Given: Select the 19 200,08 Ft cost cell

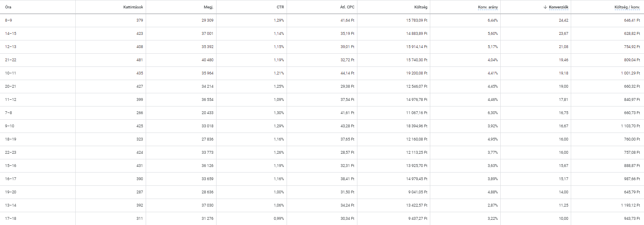Looking at the screenshot, I should pyautogui.click(x=417, y=73).
